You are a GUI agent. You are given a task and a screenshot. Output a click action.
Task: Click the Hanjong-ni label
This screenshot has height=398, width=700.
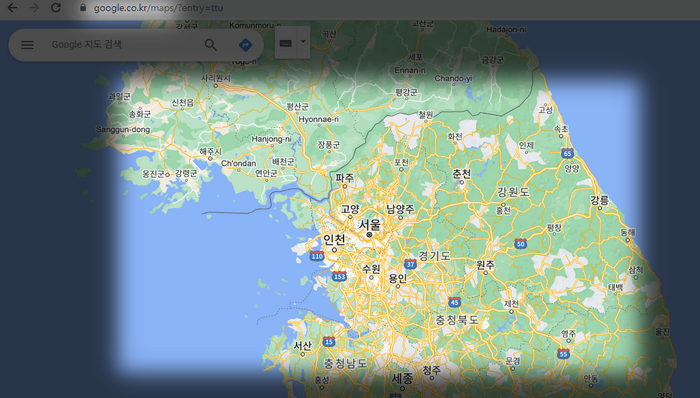[271, 139]
